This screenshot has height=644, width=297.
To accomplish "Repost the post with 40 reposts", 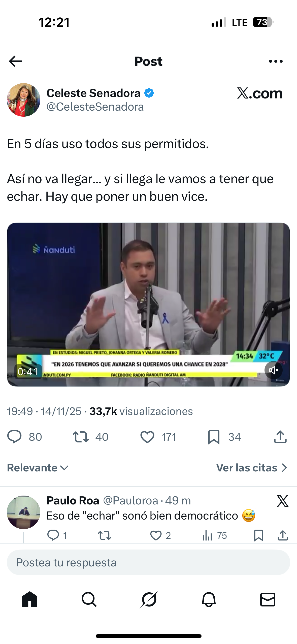I will tap(81, 437).
